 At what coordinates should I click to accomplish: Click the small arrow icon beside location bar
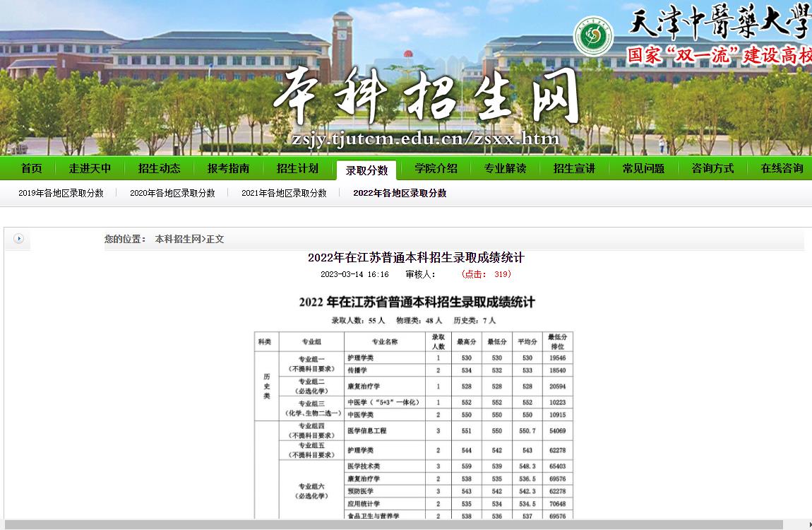pyautogui.click(x=18, y=239)
